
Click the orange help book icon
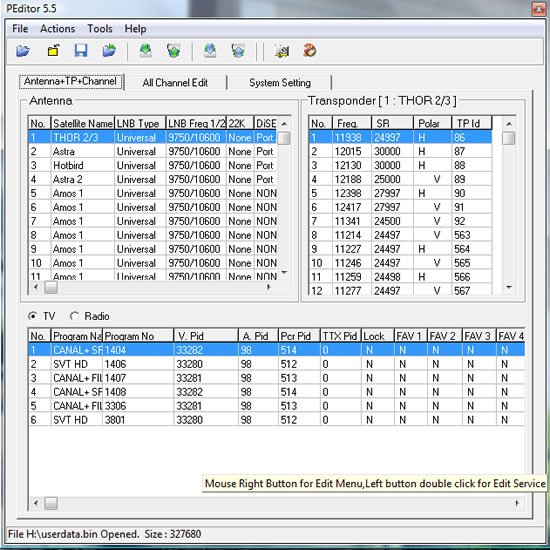[310, 51]
